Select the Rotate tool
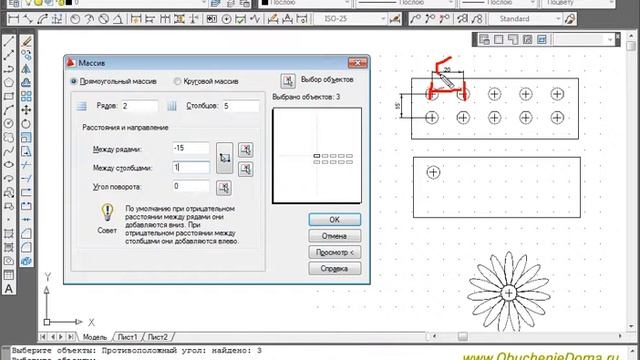This screenshot has height=360, width=640. (26, 124)
